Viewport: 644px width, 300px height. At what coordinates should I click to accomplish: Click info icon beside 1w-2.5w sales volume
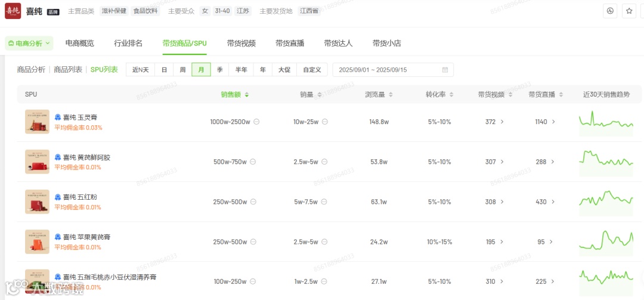[324, 282]
